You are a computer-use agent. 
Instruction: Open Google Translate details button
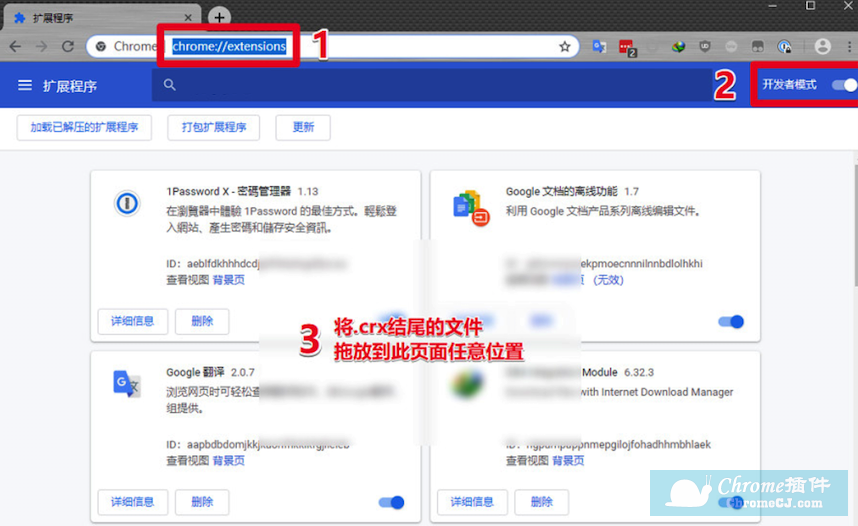[x=132, y=502]
